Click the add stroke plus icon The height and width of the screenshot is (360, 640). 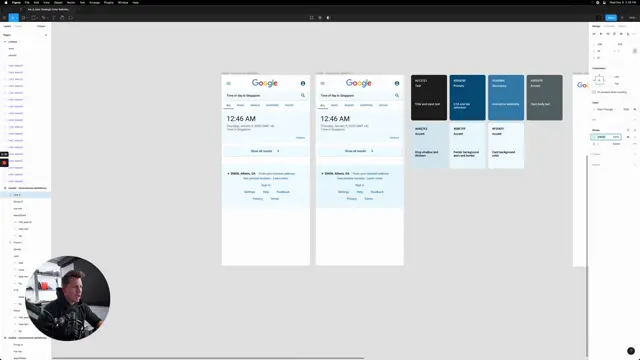tap(634, 130)
